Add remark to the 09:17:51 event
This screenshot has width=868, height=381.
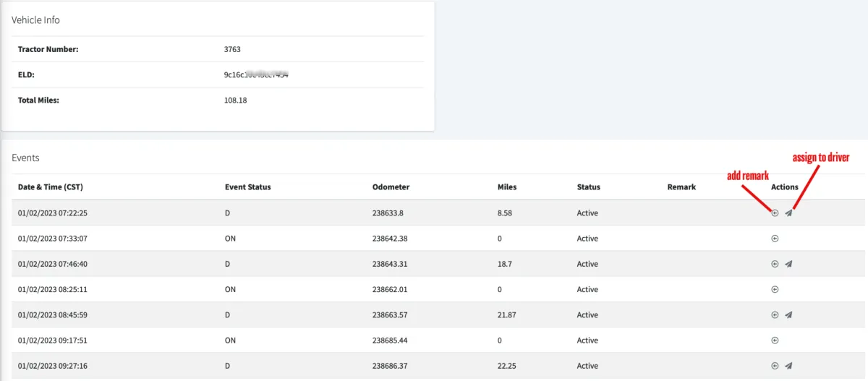point(775,340)
